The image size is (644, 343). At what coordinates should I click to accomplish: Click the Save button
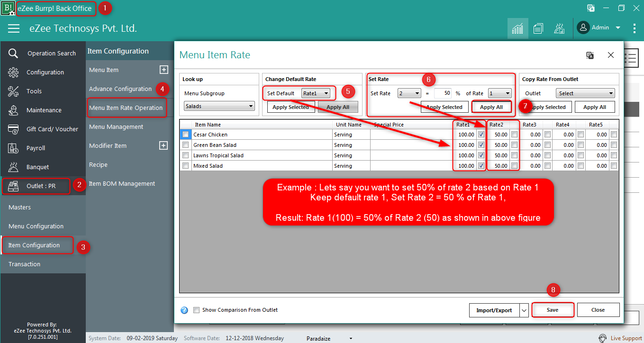553,310
